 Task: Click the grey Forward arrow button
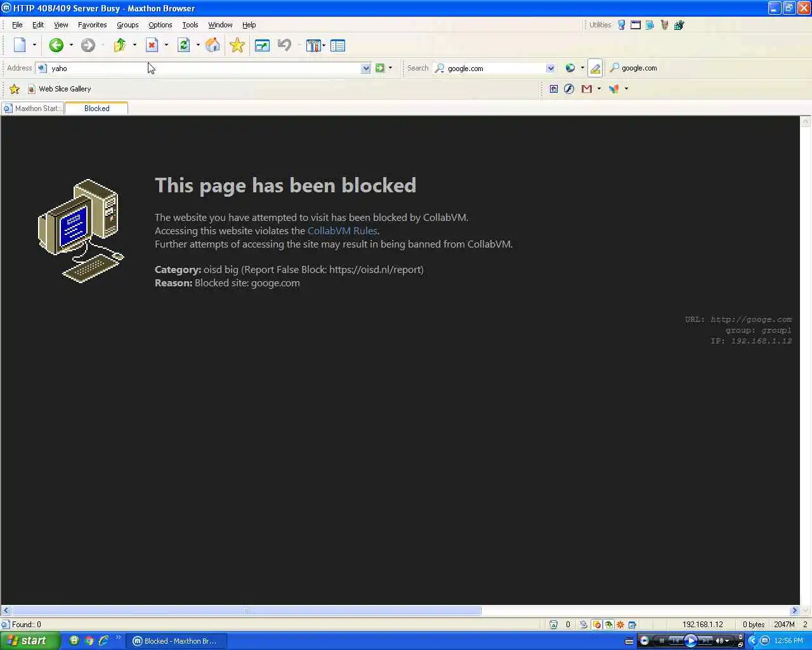88,45
